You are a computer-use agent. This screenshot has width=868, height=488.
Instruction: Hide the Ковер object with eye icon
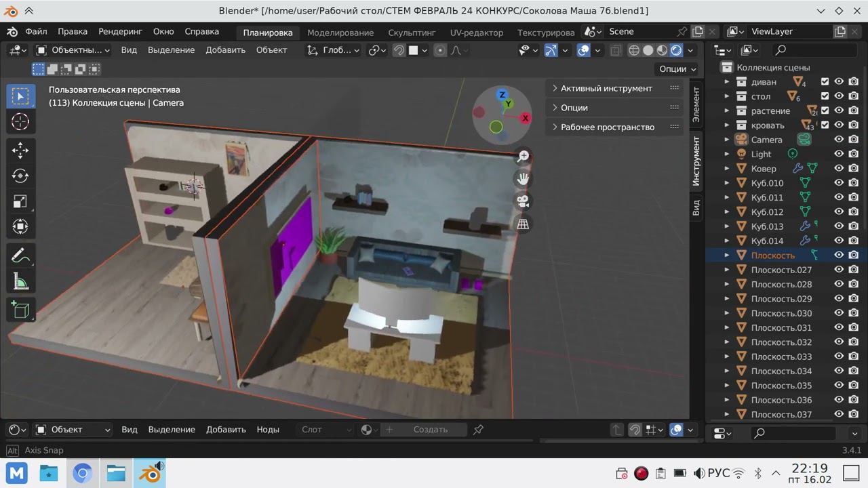(839, 169)
